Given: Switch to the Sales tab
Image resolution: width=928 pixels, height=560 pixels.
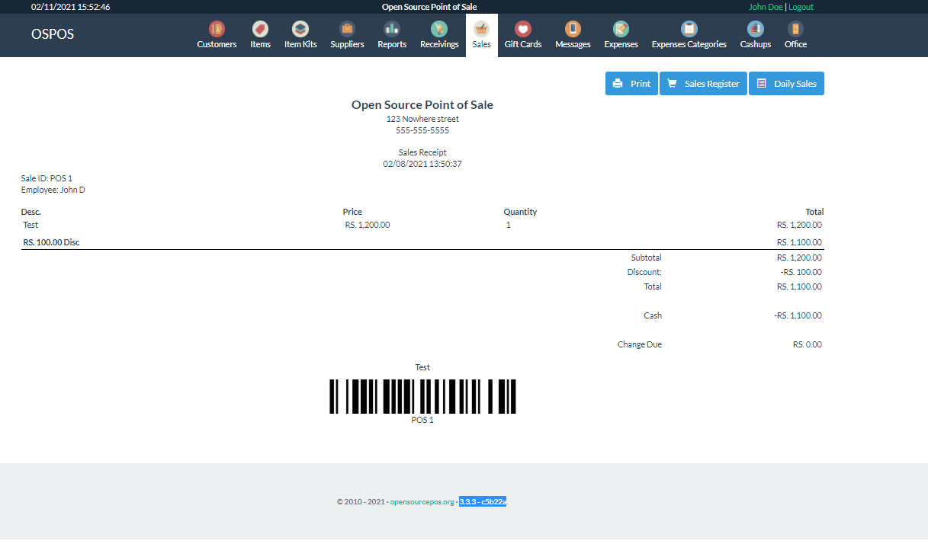Looking at the screenshot, I should coord(481,33).
